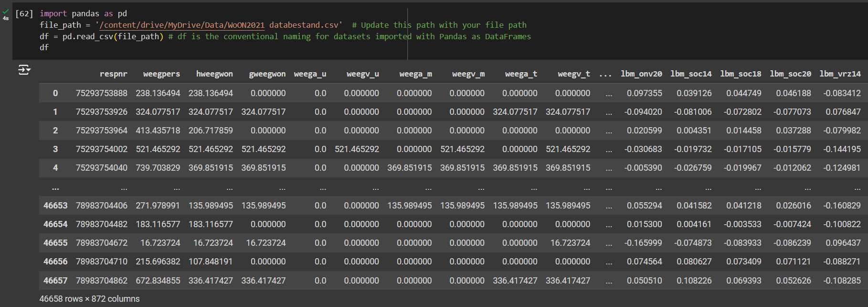Click the weega_t column header
Viewport: 868px width, 307px height.
(521, 74)
